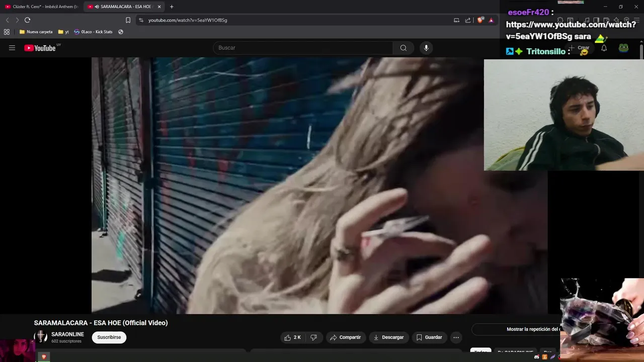This screenshot has width=644, height=362.
Task: Dislike the video with thumbs down
Action: [313, 337]
